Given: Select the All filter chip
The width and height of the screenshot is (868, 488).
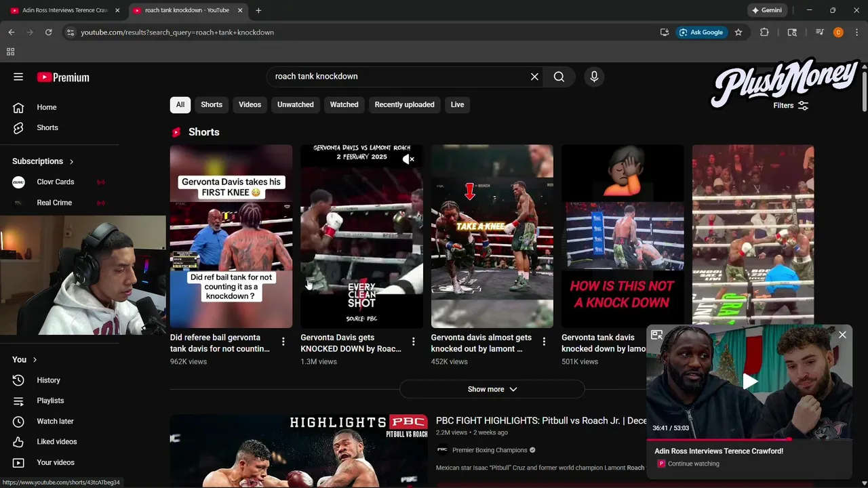Looking at the screenshot, I should (180, 104).
